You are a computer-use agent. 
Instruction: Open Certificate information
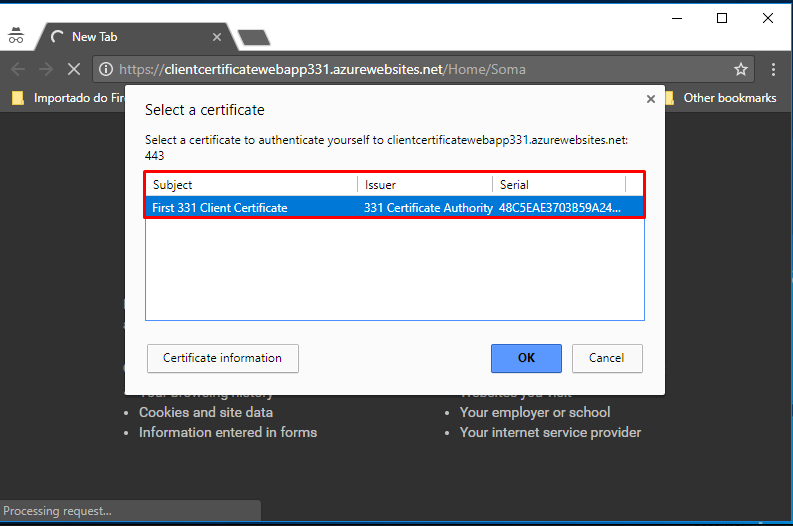(223, 358)
